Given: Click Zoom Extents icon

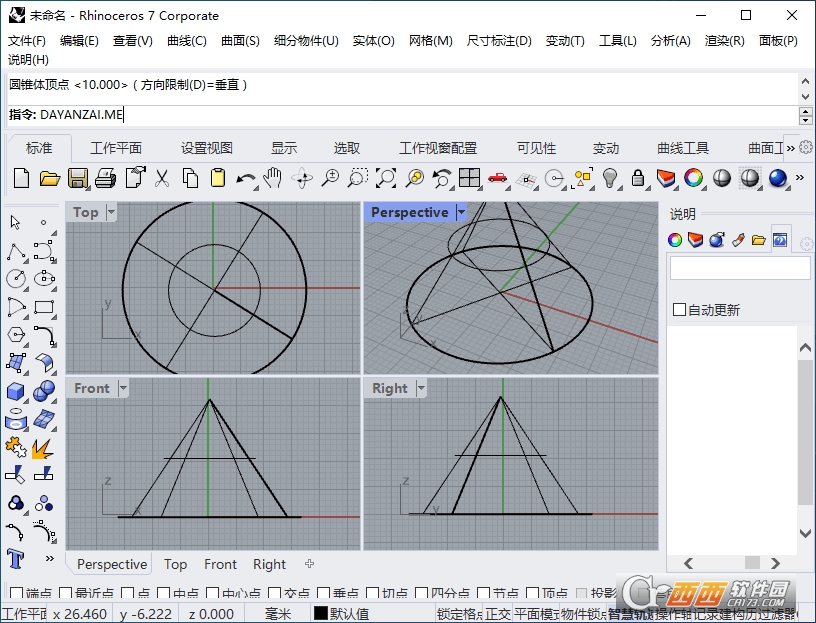Looking at the screenshot, I should (386, 178).
